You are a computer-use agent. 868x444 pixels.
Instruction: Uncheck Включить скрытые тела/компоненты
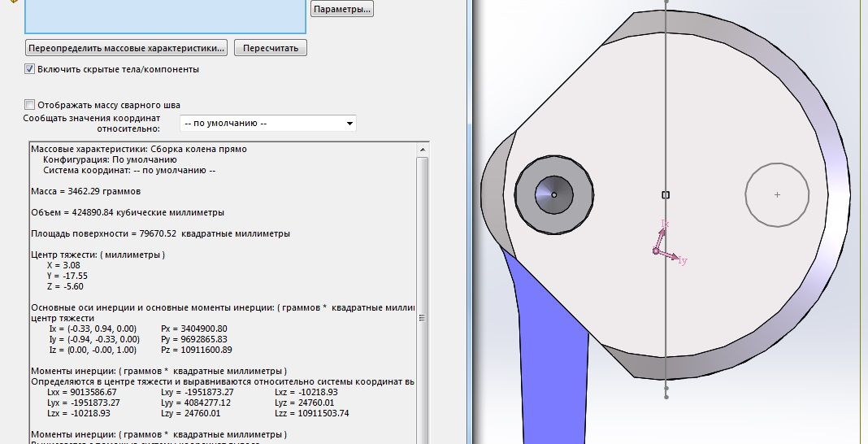(x=30, y=69)
